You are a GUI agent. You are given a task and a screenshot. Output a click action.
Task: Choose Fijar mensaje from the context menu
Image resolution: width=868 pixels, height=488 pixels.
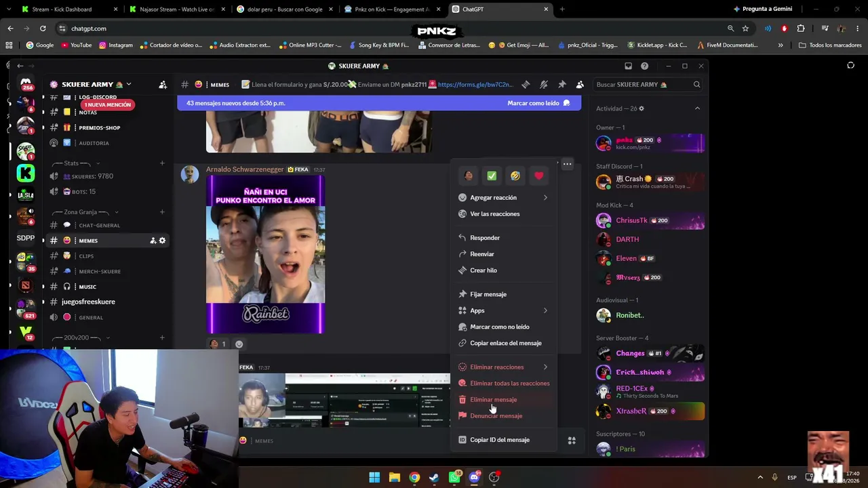click(x=502, y=295)
